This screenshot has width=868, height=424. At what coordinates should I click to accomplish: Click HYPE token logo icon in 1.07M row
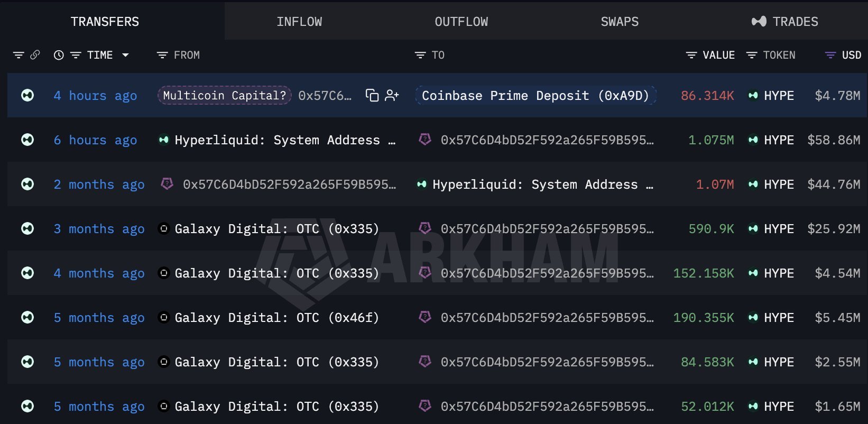pos(753,184)
